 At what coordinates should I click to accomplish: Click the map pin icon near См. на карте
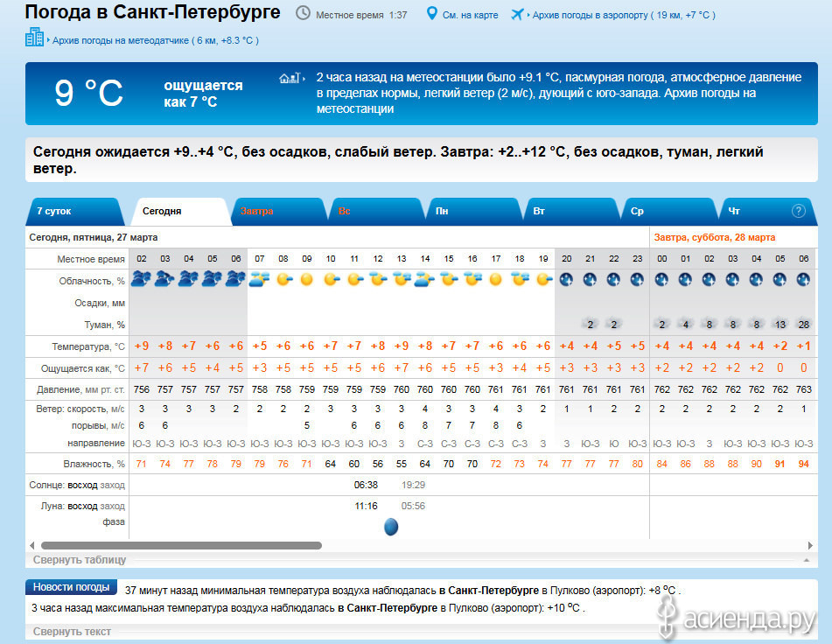431,14
